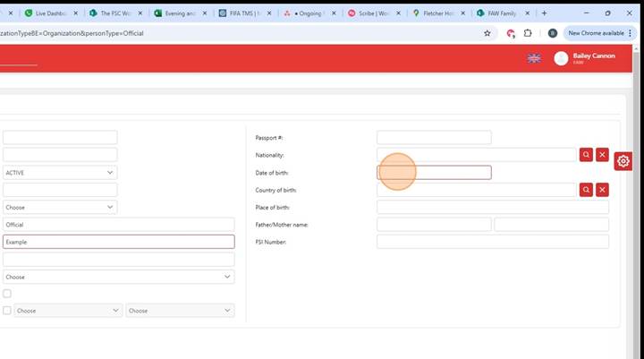Image resolution: width=644 pixels, height=359 pixels.
Task: Open a new browser tab
Action: 544,13
